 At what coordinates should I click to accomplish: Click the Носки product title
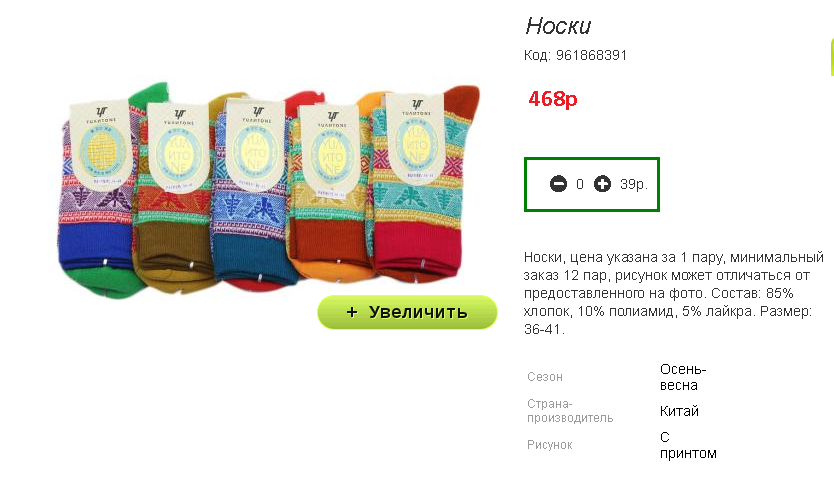pos(558,26)
